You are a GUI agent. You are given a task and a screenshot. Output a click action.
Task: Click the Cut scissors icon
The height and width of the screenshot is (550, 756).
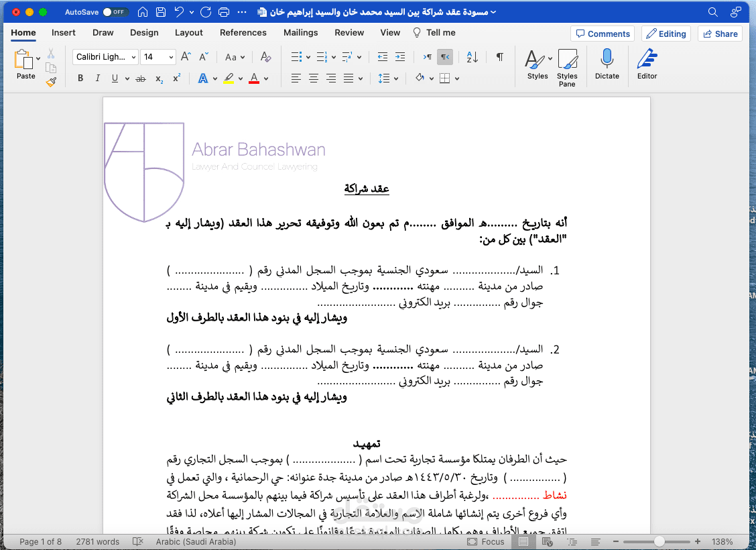pos(51,53)
